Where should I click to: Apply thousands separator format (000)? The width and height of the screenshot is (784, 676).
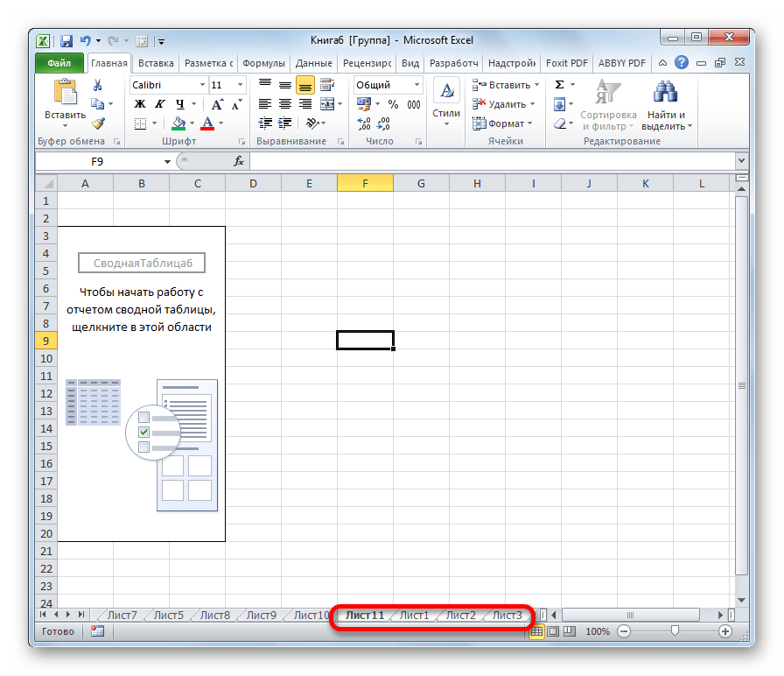click(x=414, y=104)
